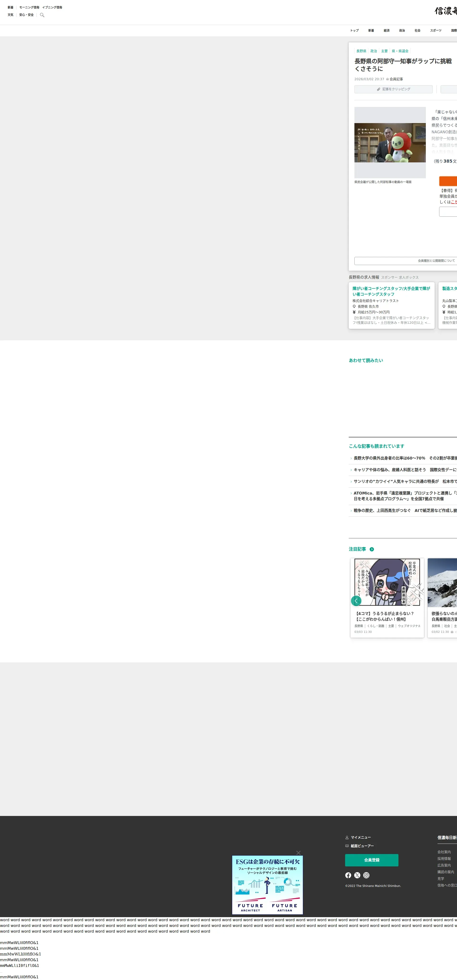This screenshot has width=457, height=980.
Task: Open the スポーツ navigation tab
Action: click(x=435, y=30)
